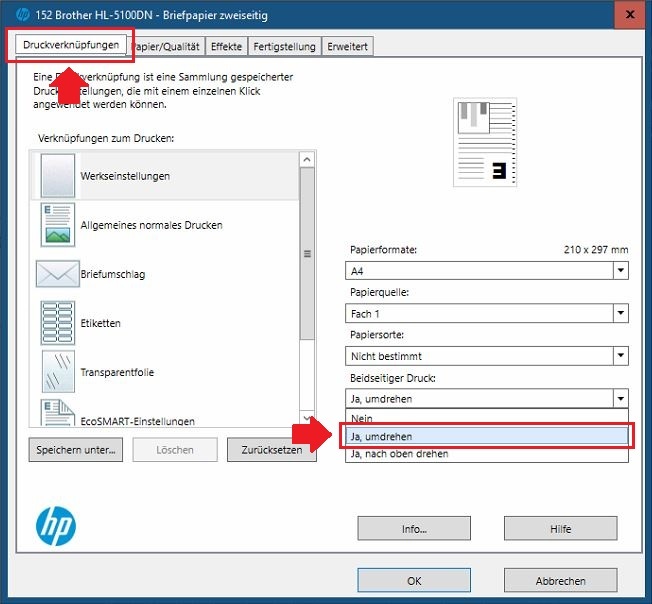Select 'Etiketten' entry text

point(100,323)
